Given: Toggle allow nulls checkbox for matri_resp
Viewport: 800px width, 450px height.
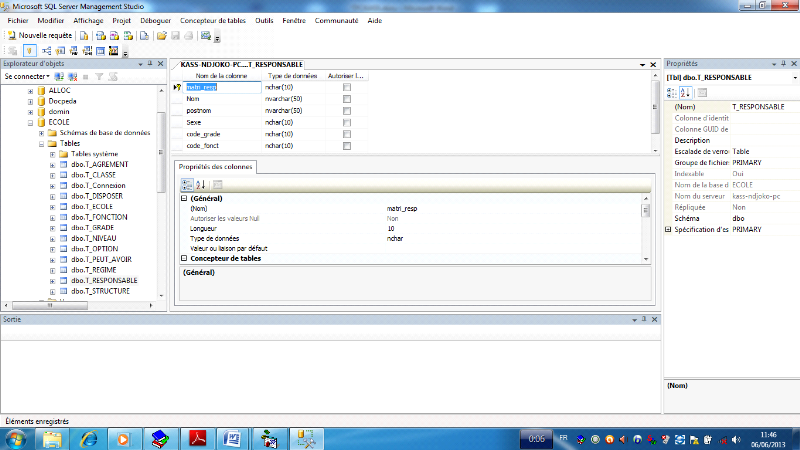Looking at the screenshot, I should point(347,87).
